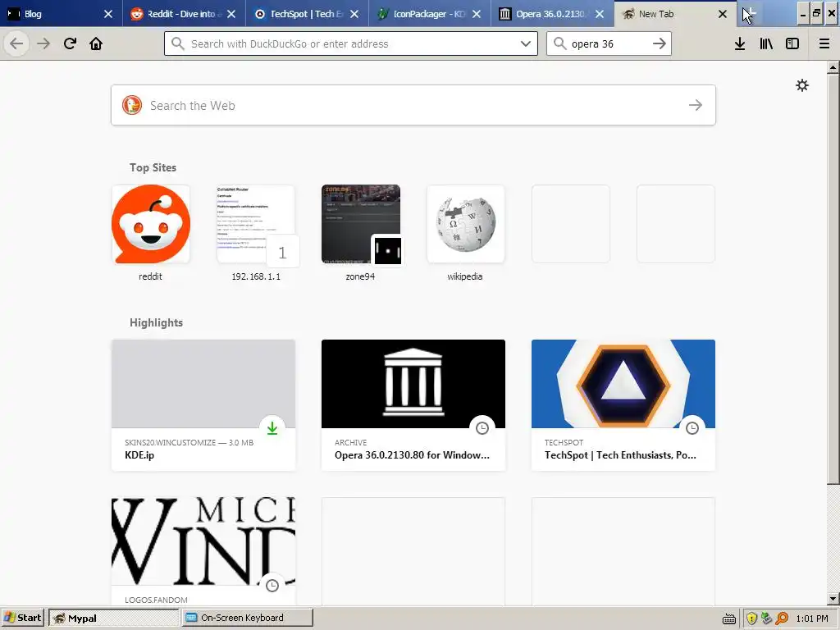Submit Search the Web with arrow button

click(x=696, y=105)
